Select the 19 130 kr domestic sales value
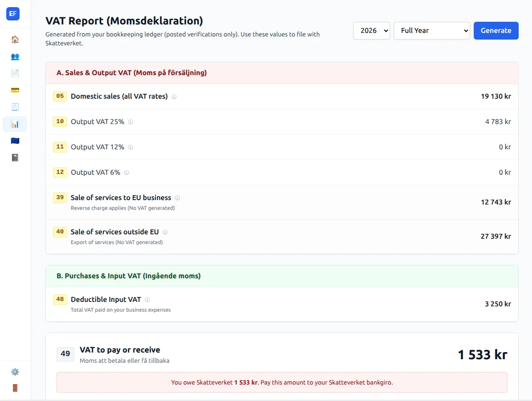Image resolution: width=532 pixels, height=401 pixels. (x=496, y=96)
